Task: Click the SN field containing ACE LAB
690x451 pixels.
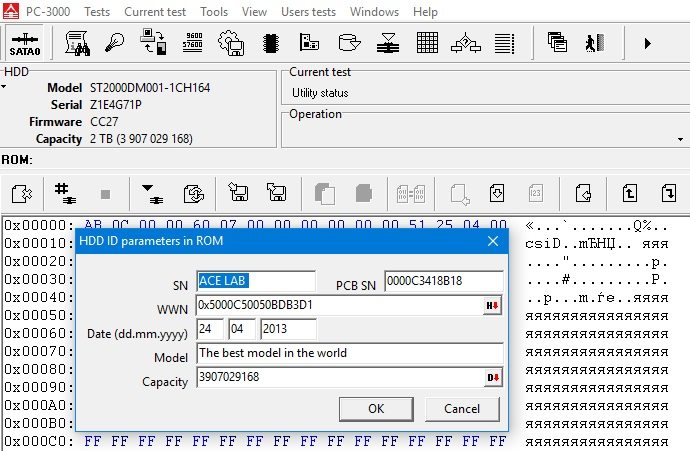Action: (x=256, y=281)
